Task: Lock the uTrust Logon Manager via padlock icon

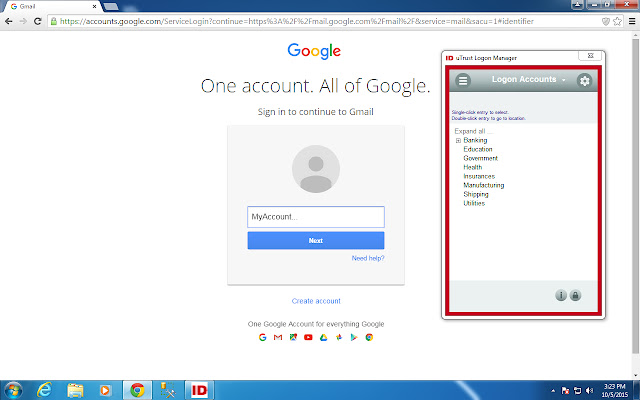Action: coord(575,295)
